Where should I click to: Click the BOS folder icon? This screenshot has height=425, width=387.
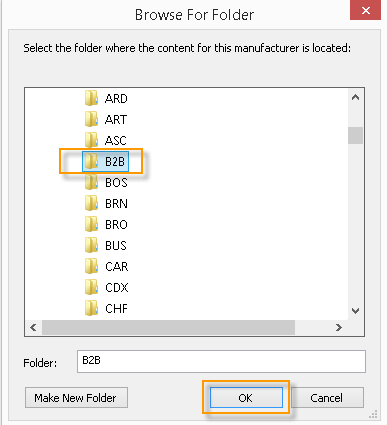click(x=91, y=182)
